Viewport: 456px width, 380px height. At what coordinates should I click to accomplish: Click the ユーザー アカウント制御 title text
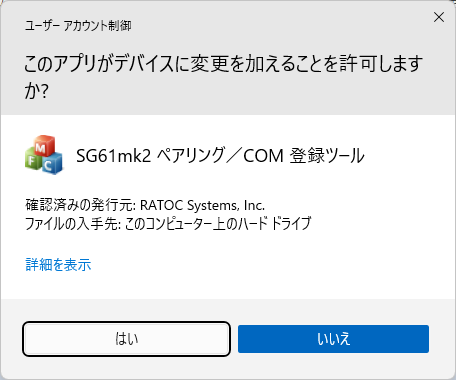coord(78,26)
